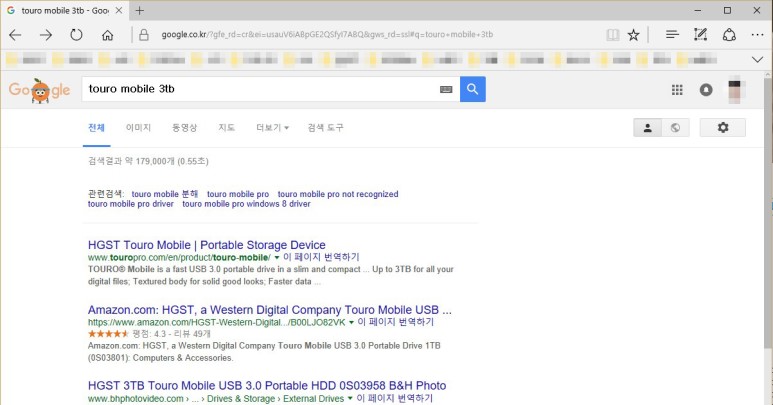The image size is (773, 405).
Task: Translate the touropro.com result page
Action: tap(321, 257)
